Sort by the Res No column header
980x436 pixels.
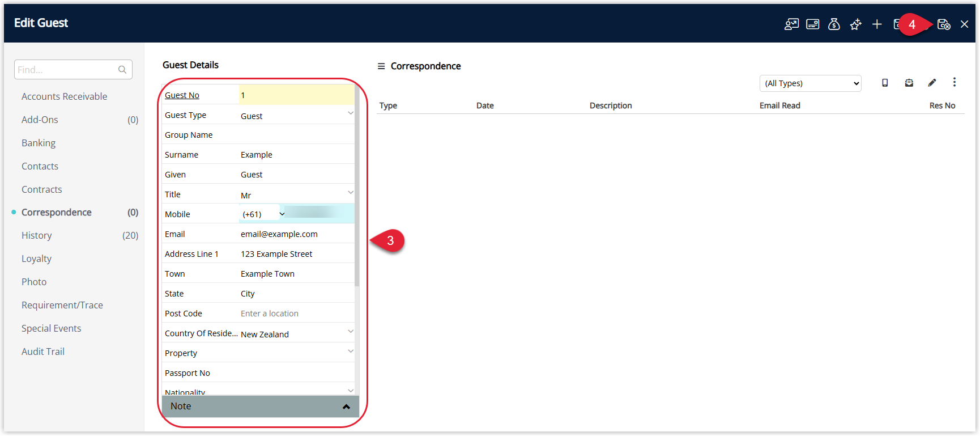point(942,105)
